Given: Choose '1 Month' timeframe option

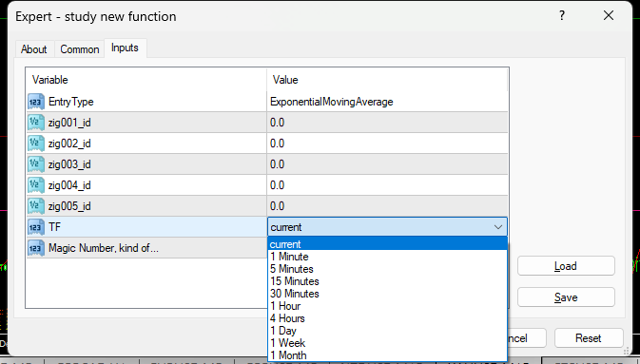Looking at the screenshot, I should click(387, 355).
